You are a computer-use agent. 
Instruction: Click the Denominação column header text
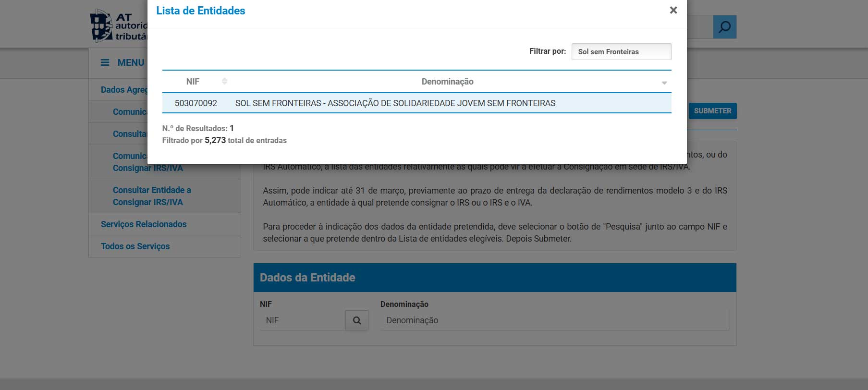[447, 82]
